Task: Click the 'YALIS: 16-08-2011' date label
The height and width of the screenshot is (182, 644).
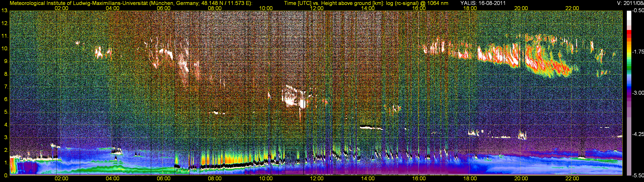Action: pyautogui.click(x=483, y=3)
